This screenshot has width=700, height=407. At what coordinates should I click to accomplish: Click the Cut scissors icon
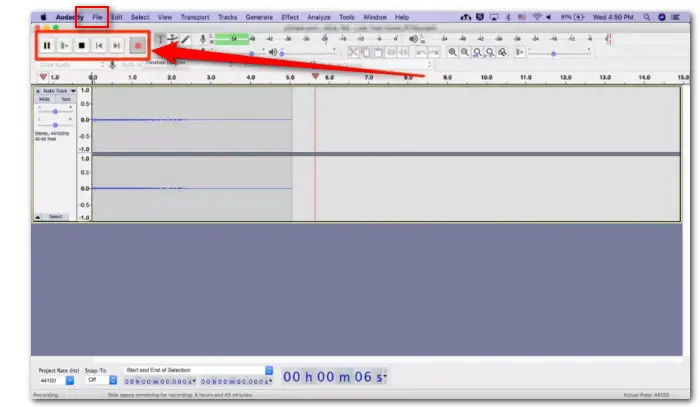(353, 53)
